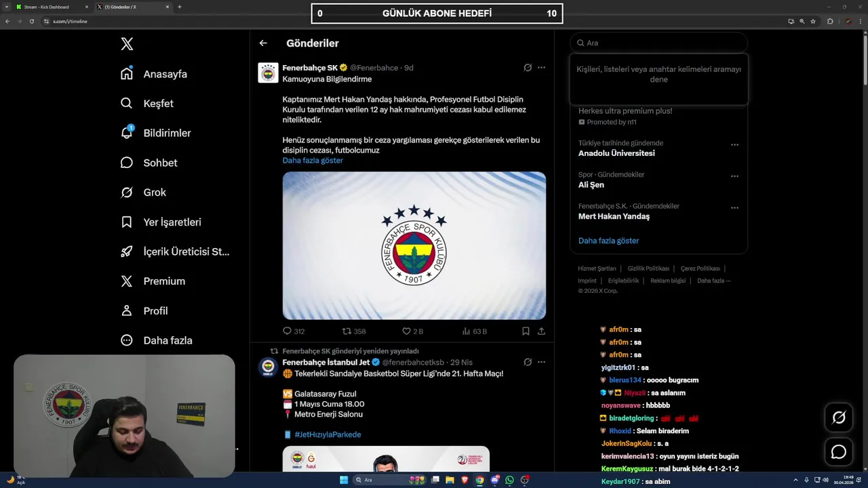View post analytics showing 63 B
The width and height of the screenshot is (868, 488).
coord(475,331)
